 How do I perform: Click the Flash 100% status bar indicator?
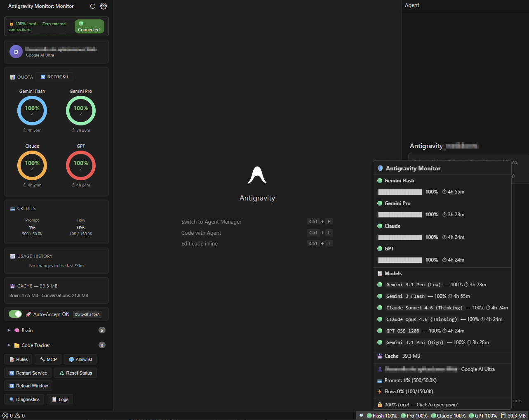click(x=381, y=415)
